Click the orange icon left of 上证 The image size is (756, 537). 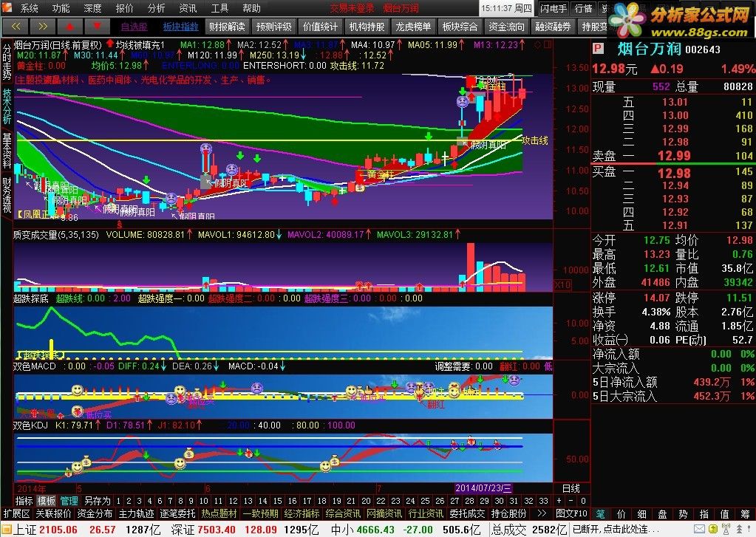pos(6,530)
